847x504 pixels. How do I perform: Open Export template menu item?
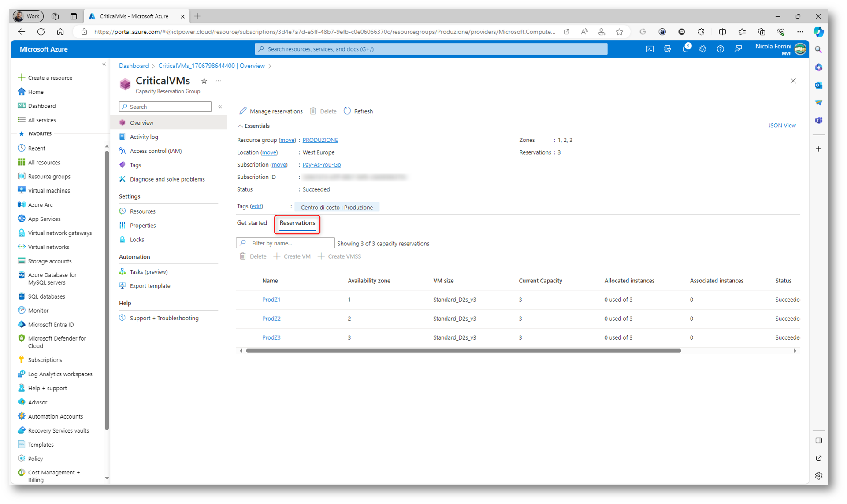(150, 286)
